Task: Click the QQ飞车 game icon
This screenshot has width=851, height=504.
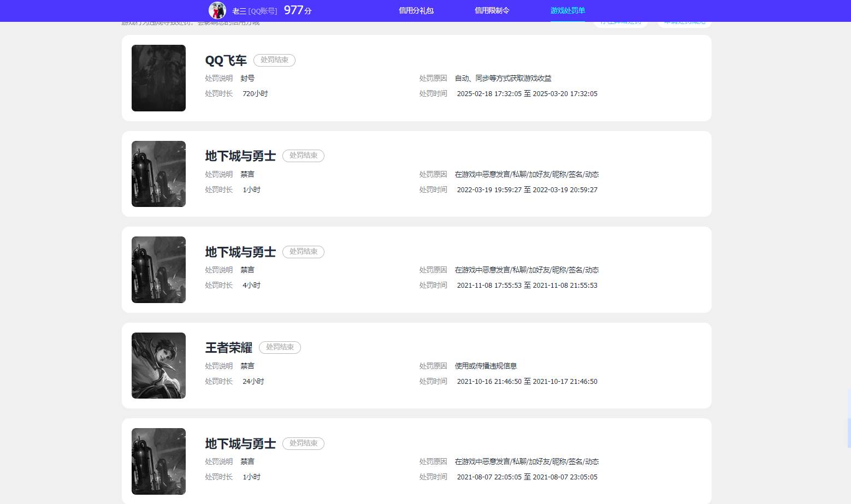Action: 158,78
